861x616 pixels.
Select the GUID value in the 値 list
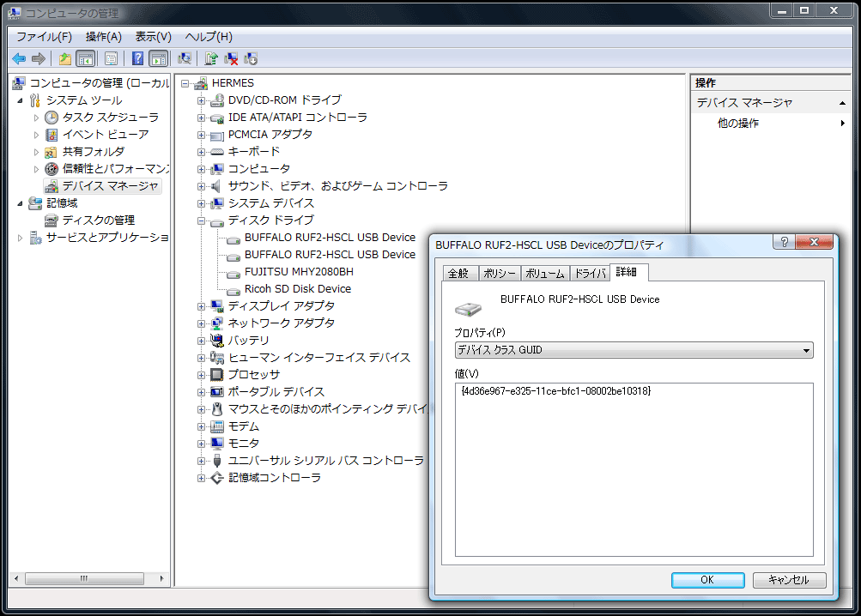pos(555,391)
